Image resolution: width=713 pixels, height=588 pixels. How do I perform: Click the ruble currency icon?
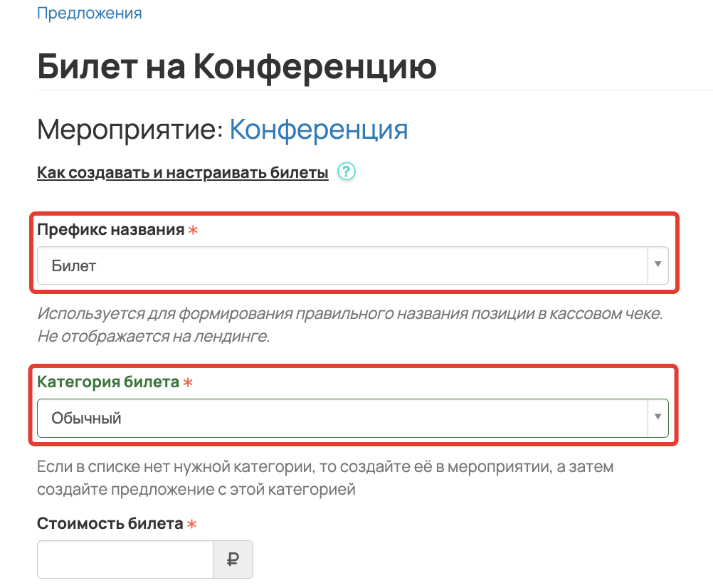point(233,560)
